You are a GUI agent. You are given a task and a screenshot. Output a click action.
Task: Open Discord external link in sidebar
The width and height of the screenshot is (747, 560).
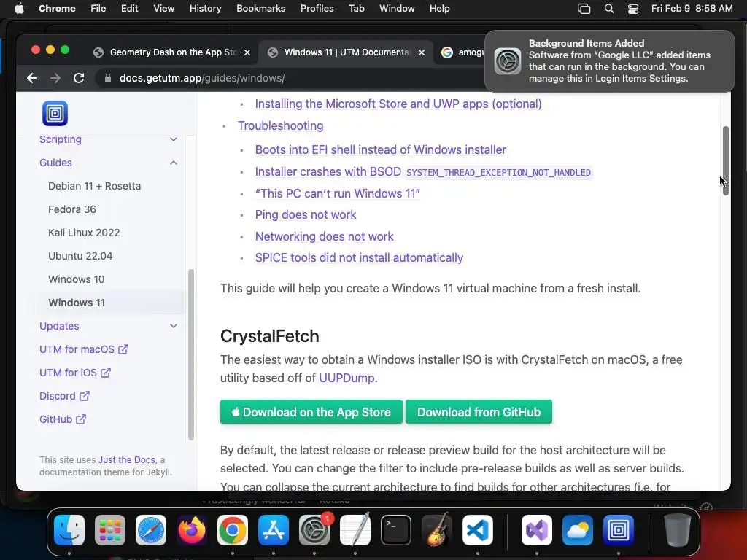point(64,396)
